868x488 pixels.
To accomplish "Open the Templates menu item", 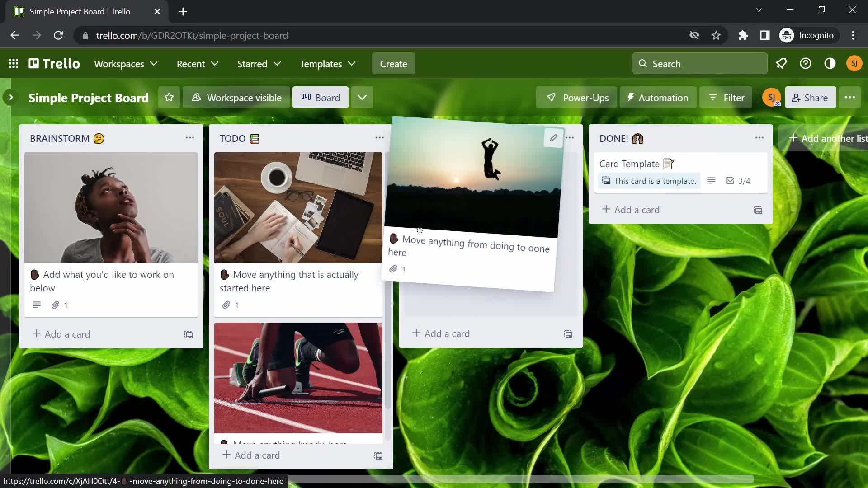I will tap(327, 64).
